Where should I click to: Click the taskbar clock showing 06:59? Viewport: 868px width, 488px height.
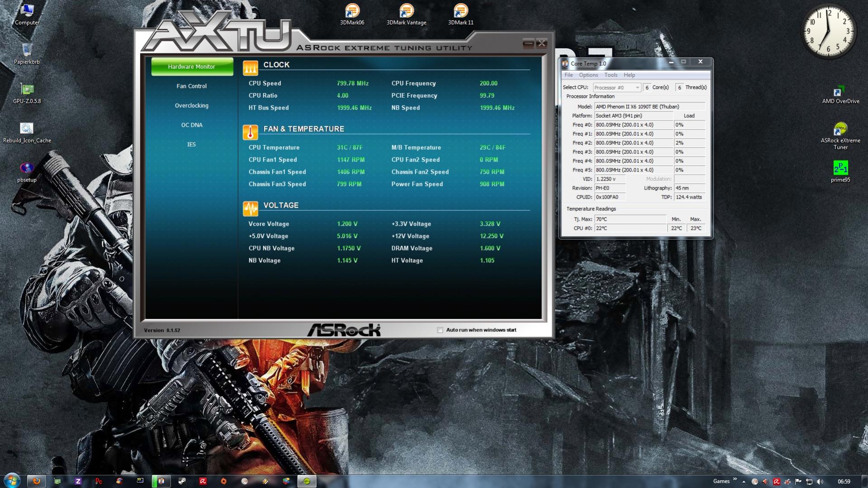tap(844, 482)
